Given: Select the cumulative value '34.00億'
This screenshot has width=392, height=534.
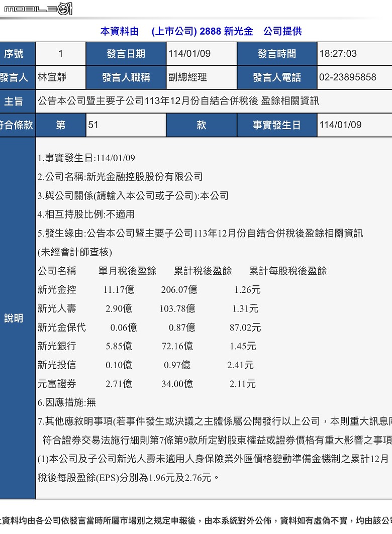Looking at the screenshot, I should coord(177,384).
